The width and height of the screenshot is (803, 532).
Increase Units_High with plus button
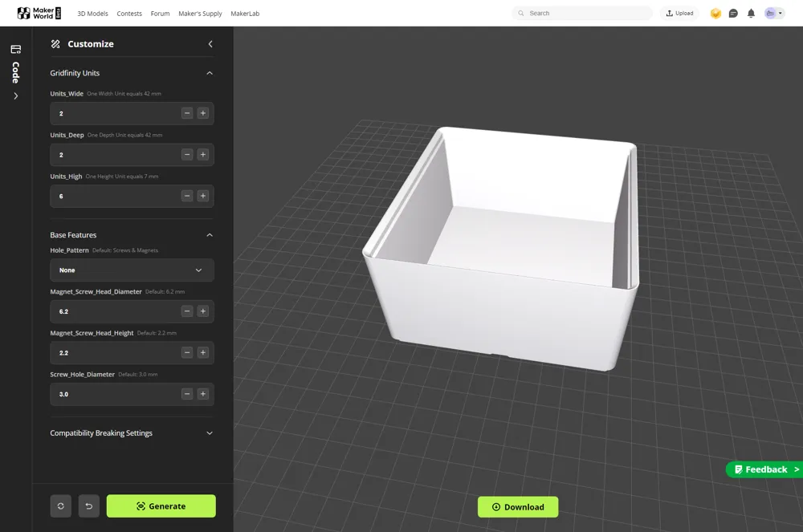[203, 196]
